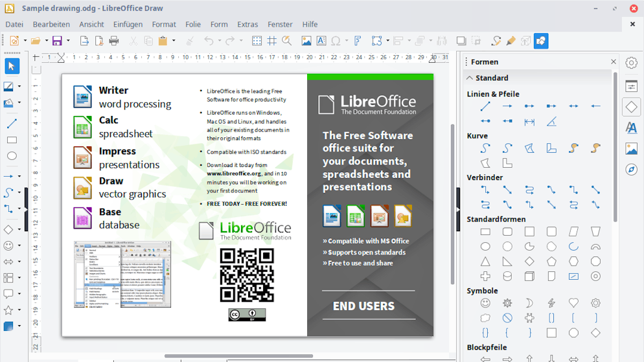
Task: Open the Transformations dropdown arrow
Action: (387, 41)
